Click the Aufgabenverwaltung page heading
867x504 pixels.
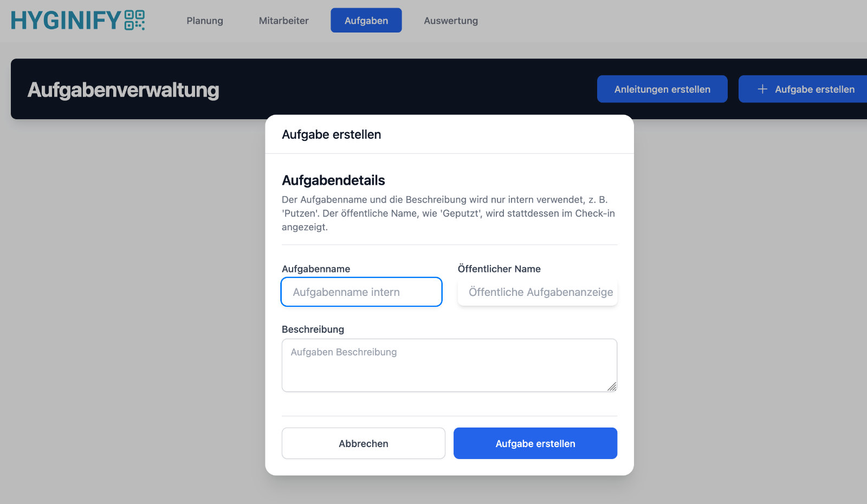(124, 90)
